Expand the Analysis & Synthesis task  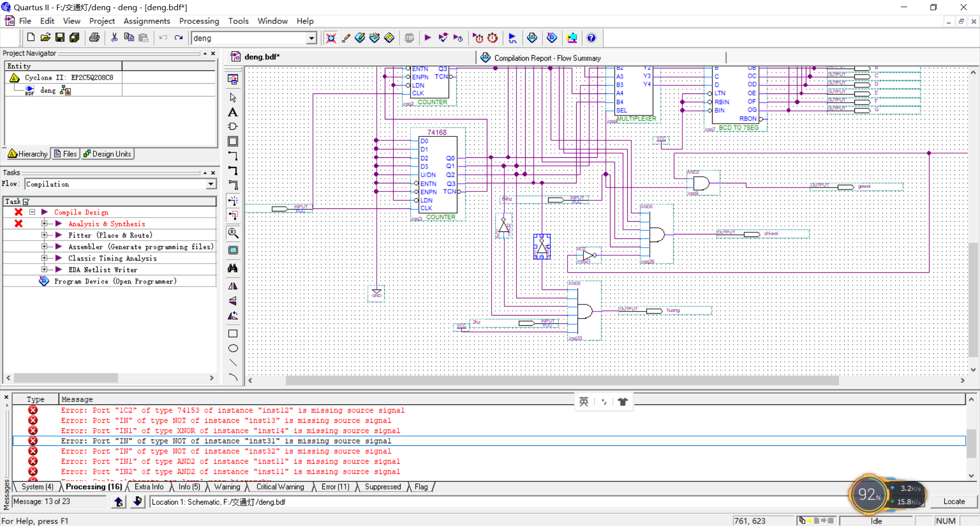click(44, 224)
